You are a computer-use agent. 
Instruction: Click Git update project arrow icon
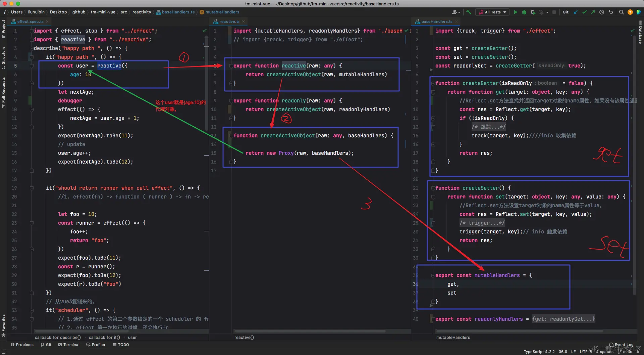576,12
